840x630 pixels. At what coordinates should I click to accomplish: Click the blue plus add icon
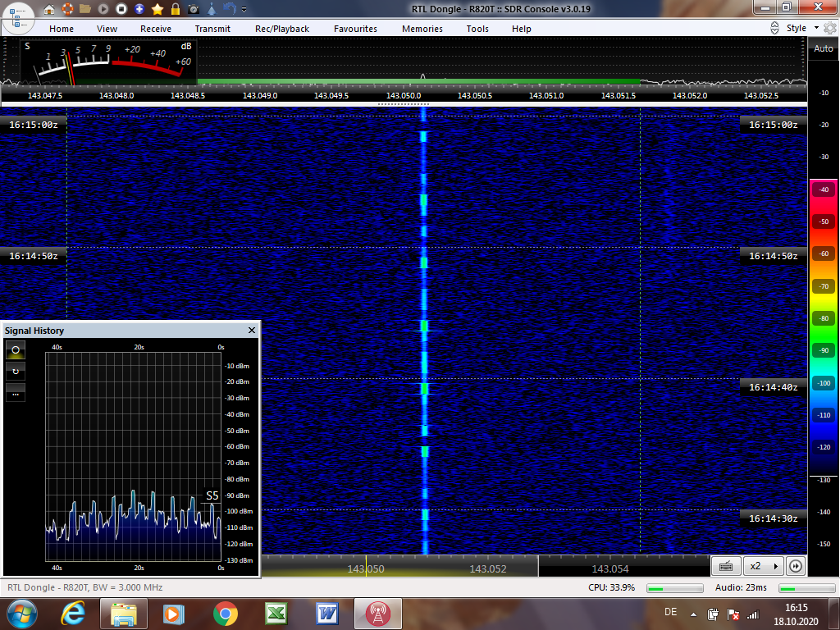point(139,9)
